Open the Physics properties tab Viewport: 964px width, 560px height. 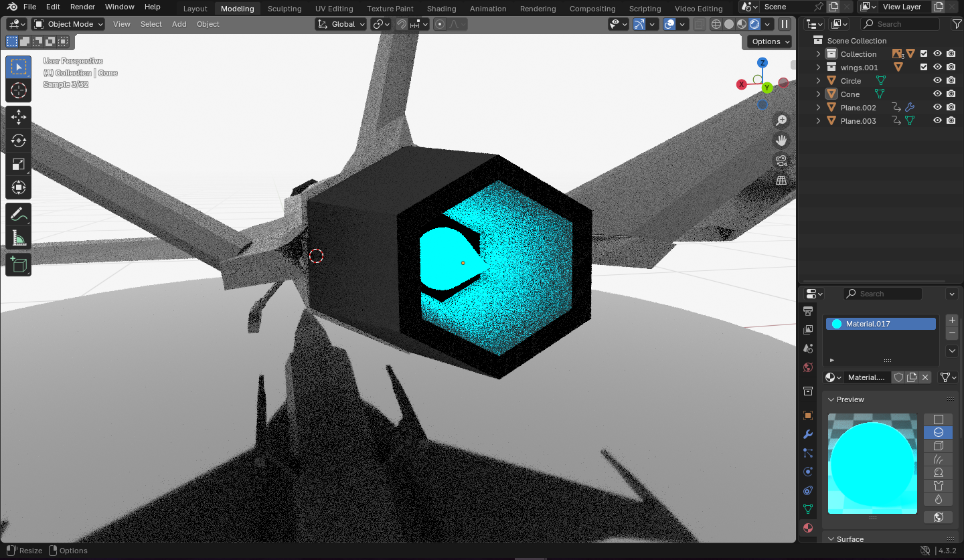[808, 472]
